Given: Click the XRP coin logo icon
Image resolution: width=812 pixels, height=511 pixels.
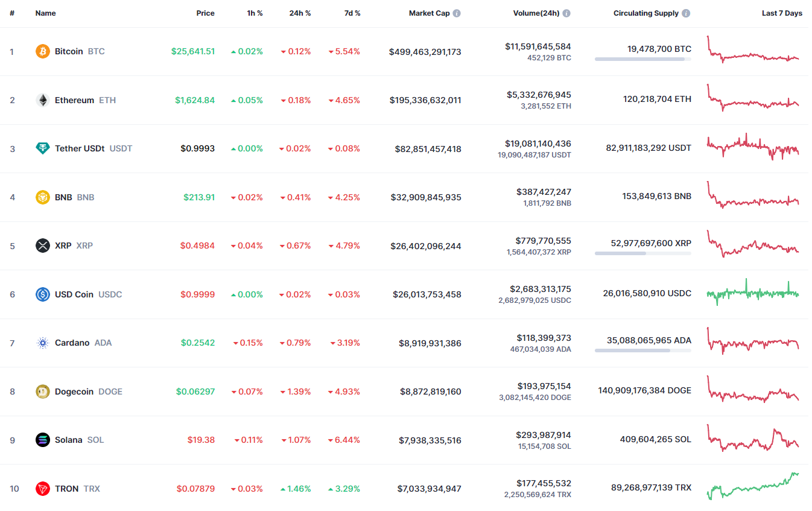Looking at the screenshot, I should point(42,246).
